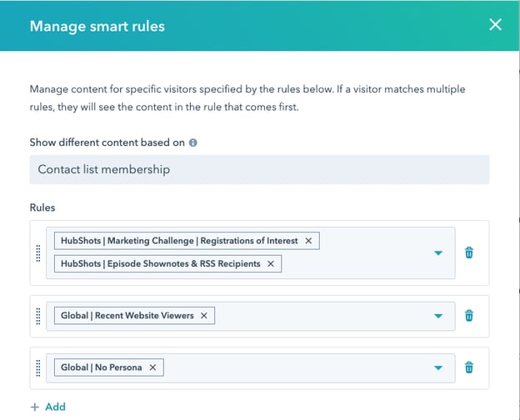
Task: Remove 'Registrations of Interest' list tag
Action: point(308,241)
